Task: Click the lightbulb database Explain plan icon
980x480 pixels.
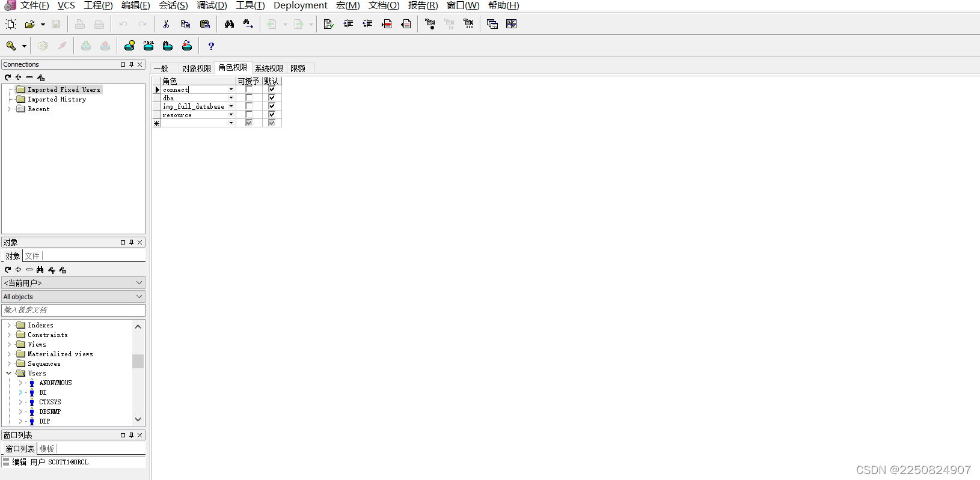Action: pos(129,46)
